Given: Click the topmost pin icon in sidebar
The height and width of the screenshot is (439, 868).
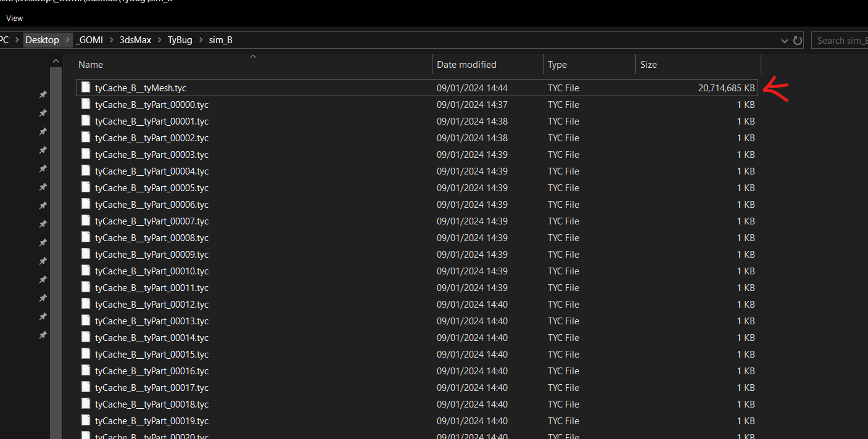Looking at the screenshot, I should pos(43,94).
